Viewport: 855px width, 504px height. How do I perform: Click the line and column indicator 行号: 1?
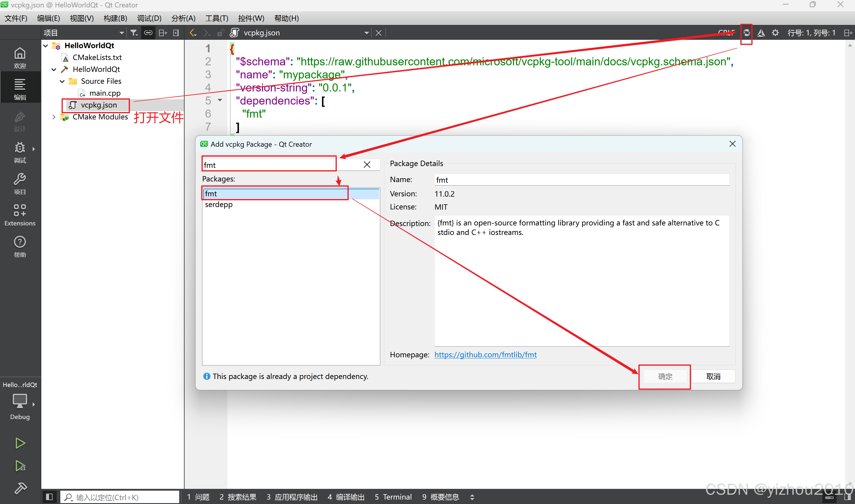point(812,33)
